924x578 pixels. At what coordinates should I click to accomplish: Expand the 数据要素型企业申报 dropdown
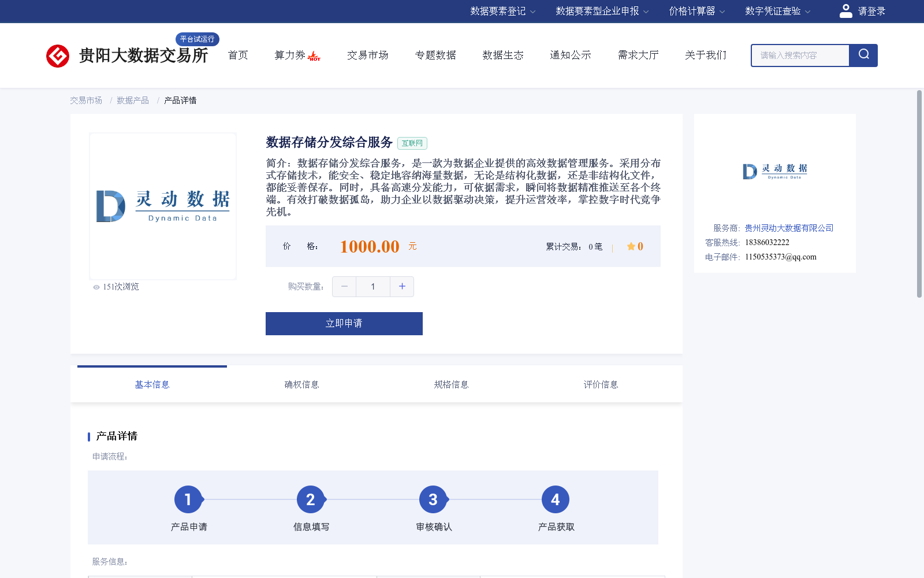point(602,11)
